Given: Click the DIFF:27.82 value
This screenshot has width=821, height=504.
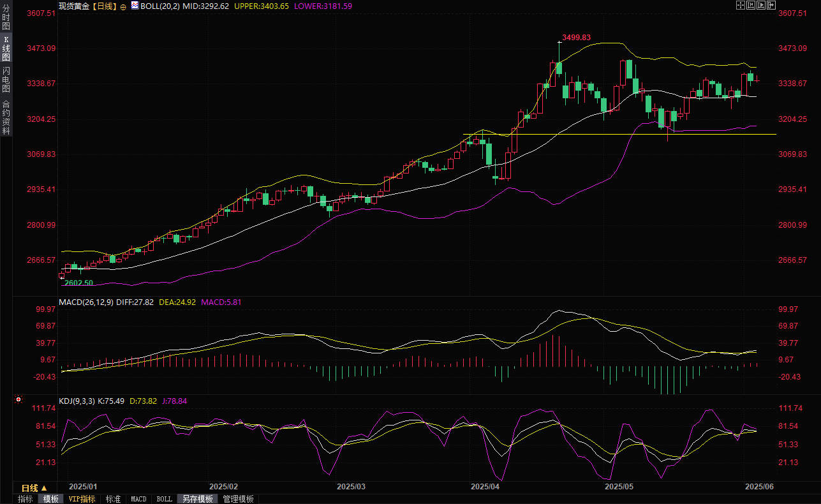Looking at the screenshot, I should tap(135, 302).
